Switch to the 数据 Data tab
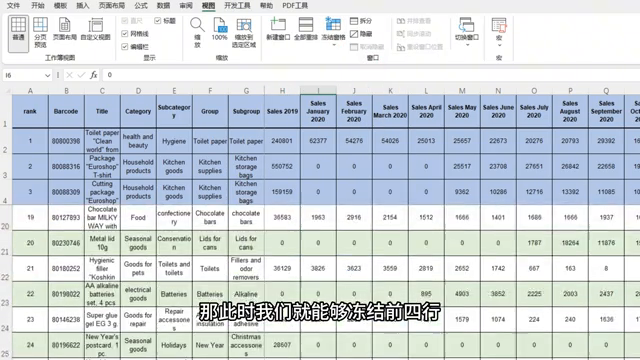 tap(164, 6)
